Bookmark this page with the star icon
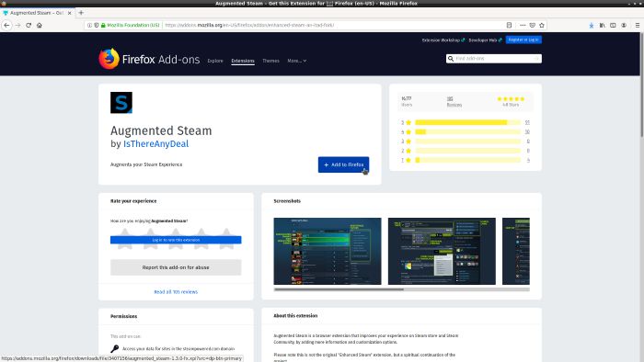This screenshot has height=362, width=644. (542, 25)
